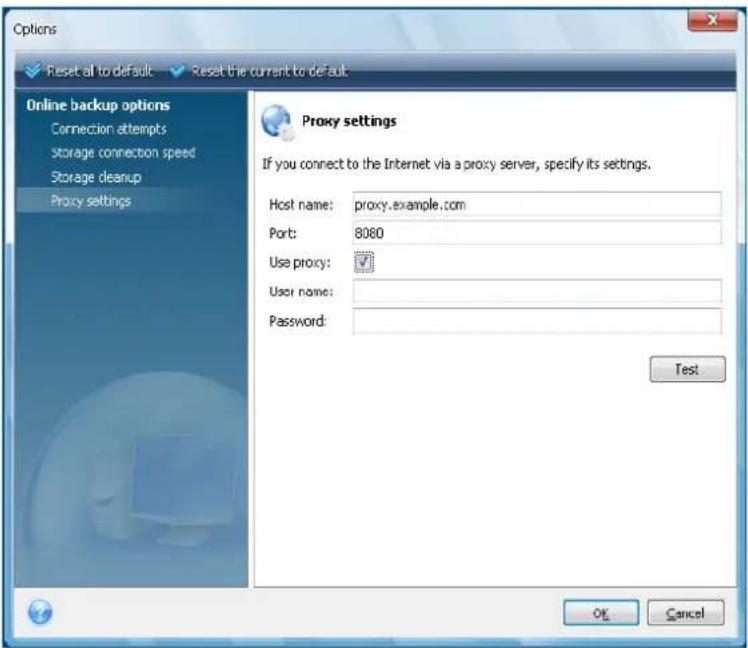Open Storage cleanup settings
Screen dimensions: 748x648
tap(96, 177)
